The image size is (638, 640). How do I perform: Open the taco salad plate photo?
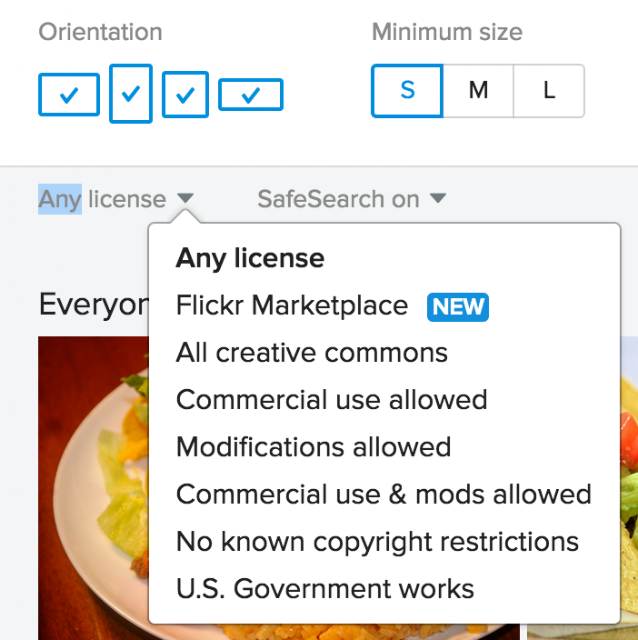click(93, 488)
